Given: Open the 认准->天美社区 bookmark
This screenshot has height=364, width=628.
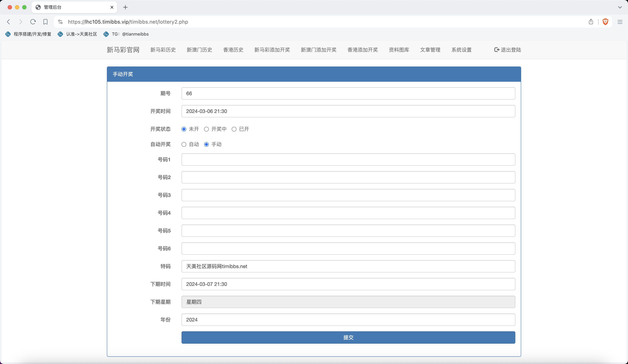Looking at the screenshot, I should pos(77,34).
